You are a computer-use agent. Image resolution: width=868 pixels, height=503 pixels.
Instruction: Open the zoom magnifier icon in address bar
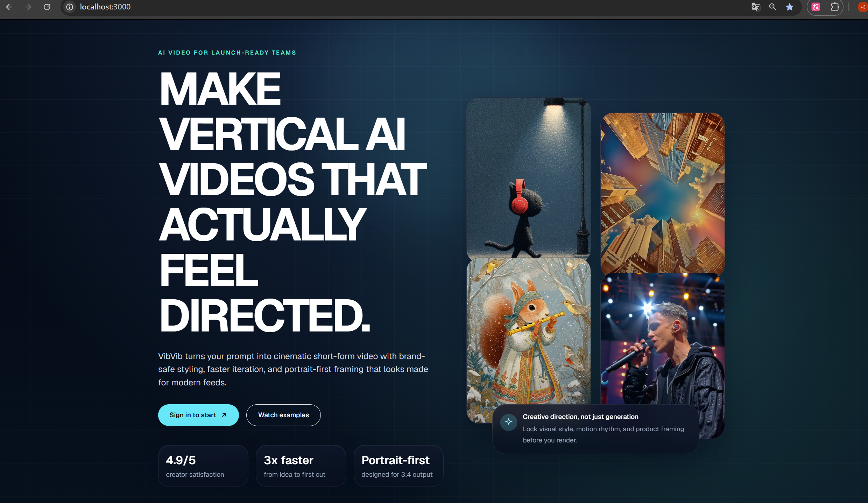point(772,7)
